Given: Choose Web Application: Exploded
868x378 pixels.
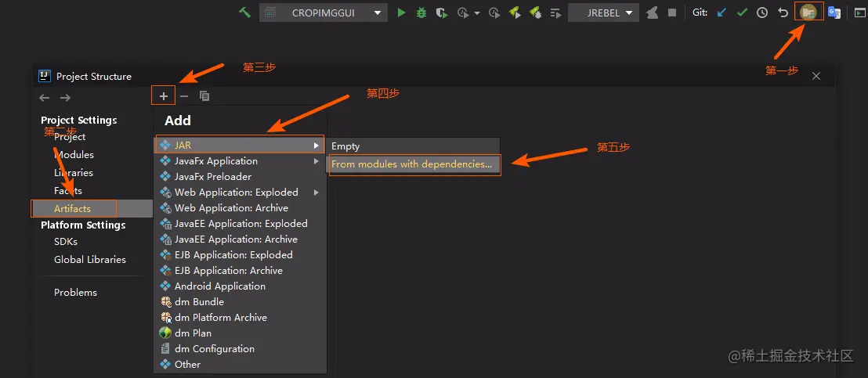Looking at the screenshot, I should click(x=240, y=193).
